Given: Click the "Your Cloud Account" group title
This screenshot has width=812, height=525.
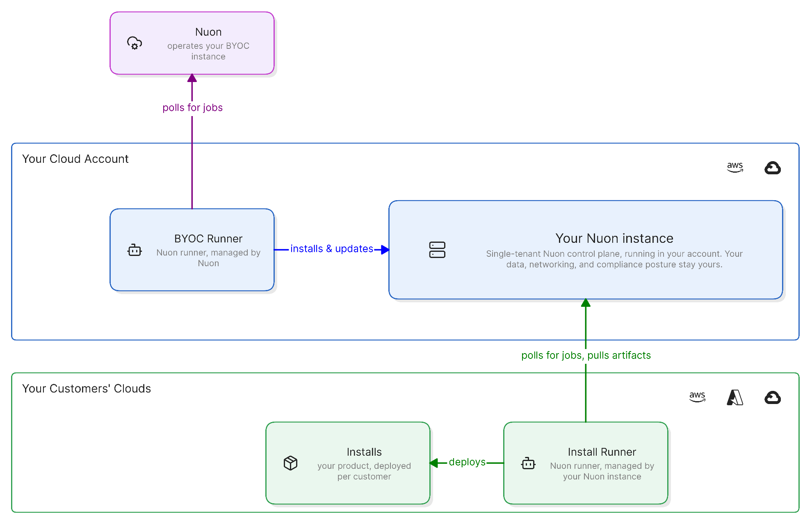Looking at the screenshot, I should coord(75,159).
